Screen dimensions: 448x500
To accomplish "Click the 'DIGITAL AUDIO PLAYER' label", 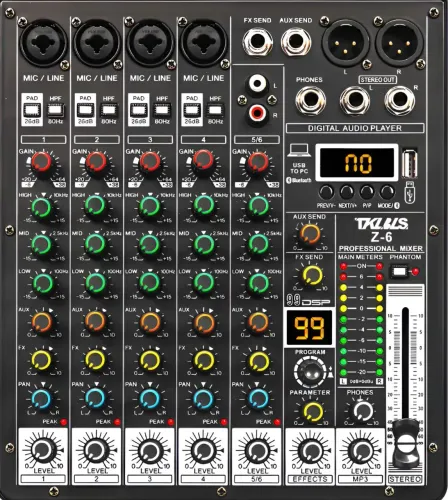I will [355, 128].
